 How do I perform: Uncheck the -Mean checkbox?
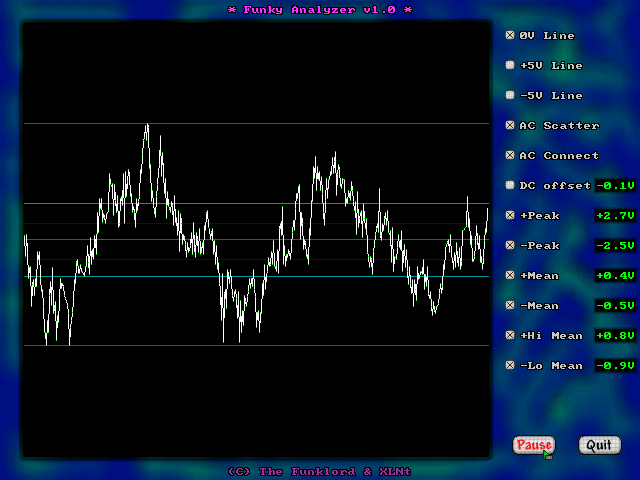coord(510,306)
